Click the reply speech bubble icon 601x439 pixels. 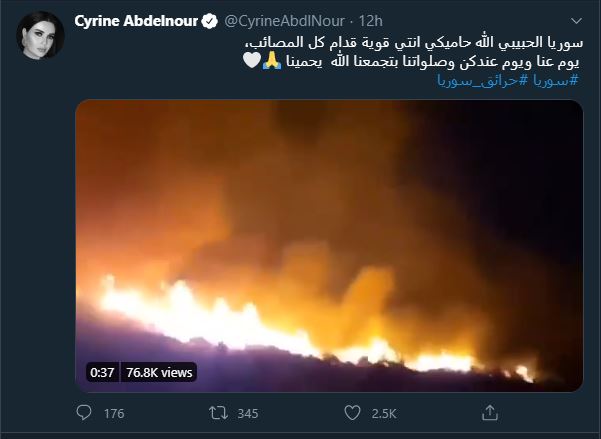pos(84,413)
